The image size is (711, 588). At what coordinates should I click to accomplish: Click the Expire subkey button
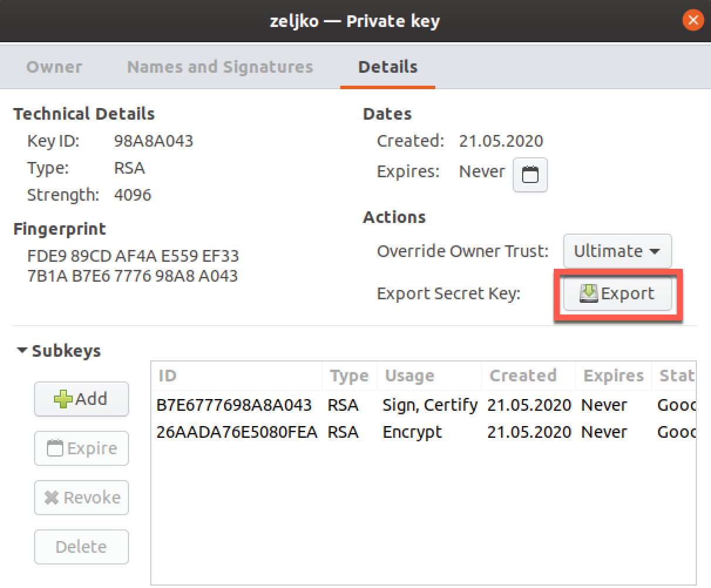[81, 448]
